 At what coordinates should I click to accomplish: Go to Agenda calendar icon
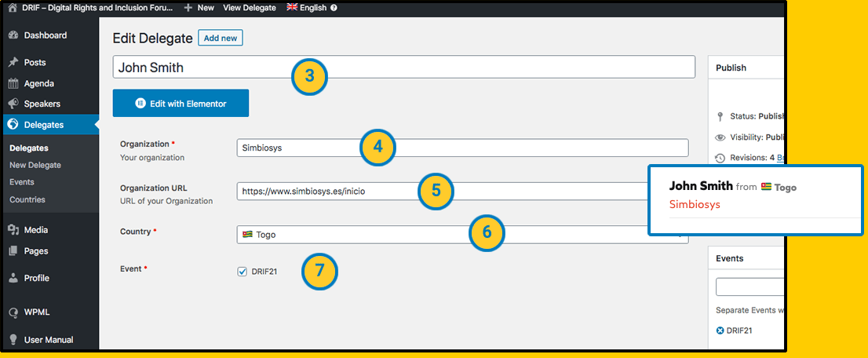pyautogui.click(x=13, y=83)
